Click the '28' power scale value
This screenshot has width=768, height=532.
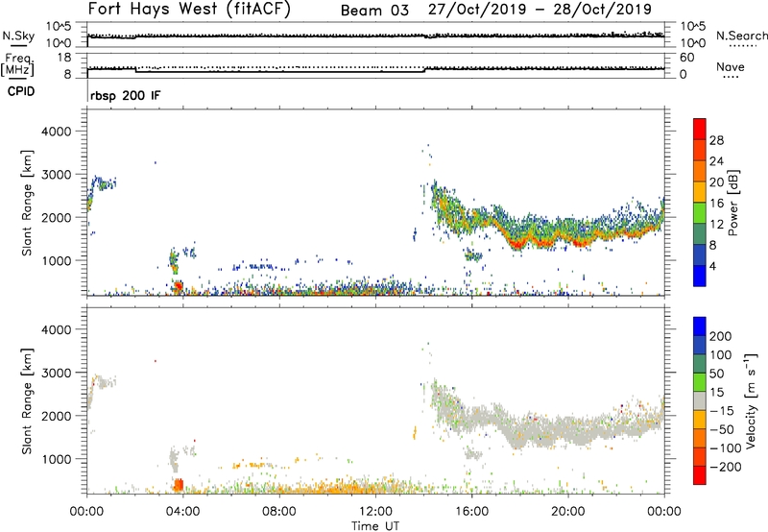tap(716, 140)
